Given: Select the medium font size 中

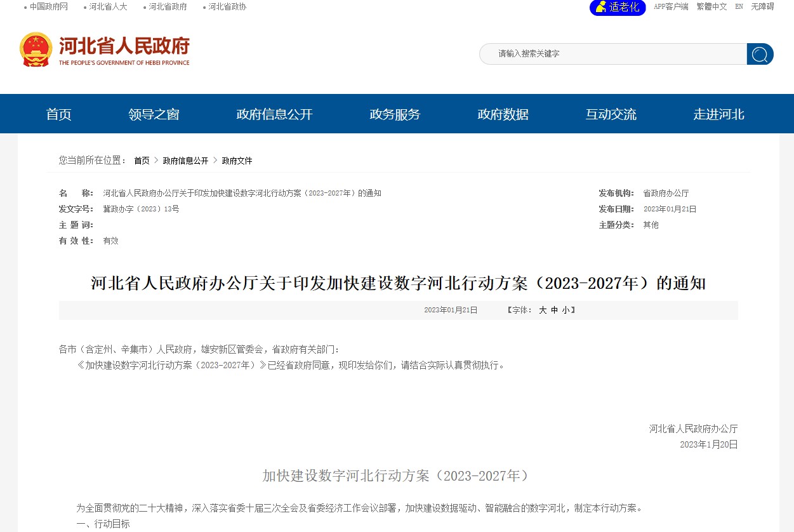Looking at the screenshot, I should click(554, 310).
